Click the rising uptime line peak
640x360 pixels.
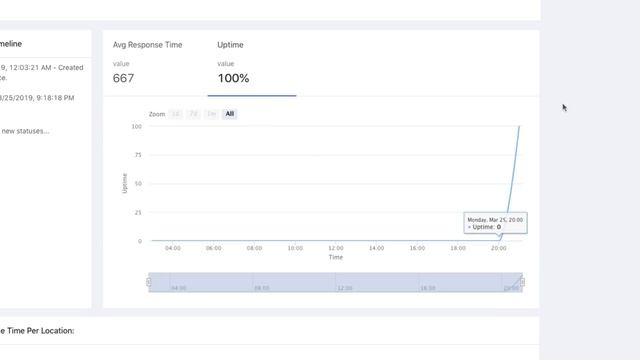tap(519, 127)
